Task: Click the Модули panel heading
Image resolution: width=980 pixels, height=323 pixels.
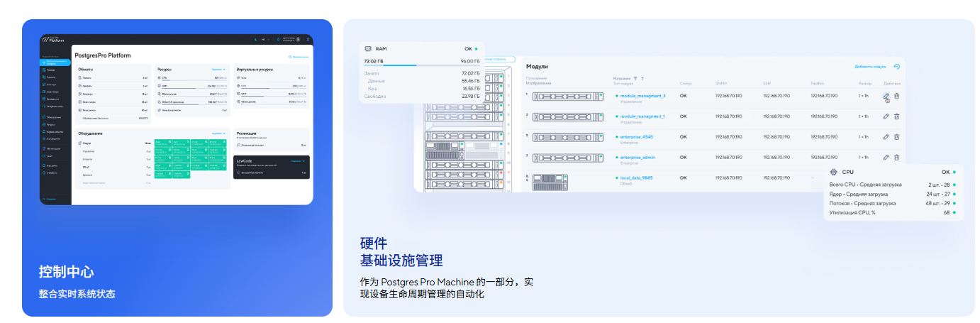Action: click(x=537, y=66)
